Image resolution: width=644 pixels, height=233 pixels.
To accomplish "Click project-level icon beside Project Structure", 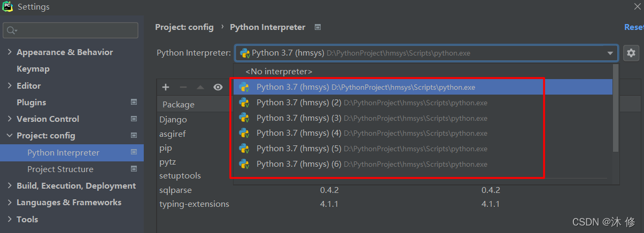I will point(134,169).
